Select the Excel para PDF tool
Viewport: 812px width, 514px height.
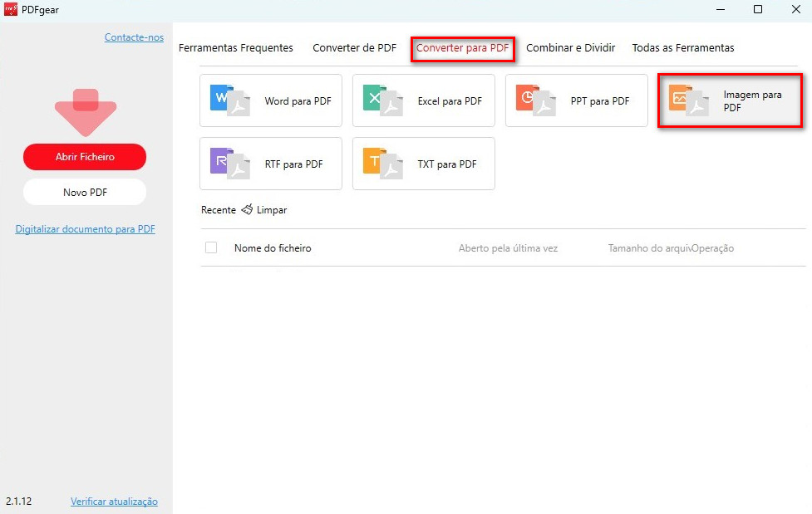tap(423, 100)
